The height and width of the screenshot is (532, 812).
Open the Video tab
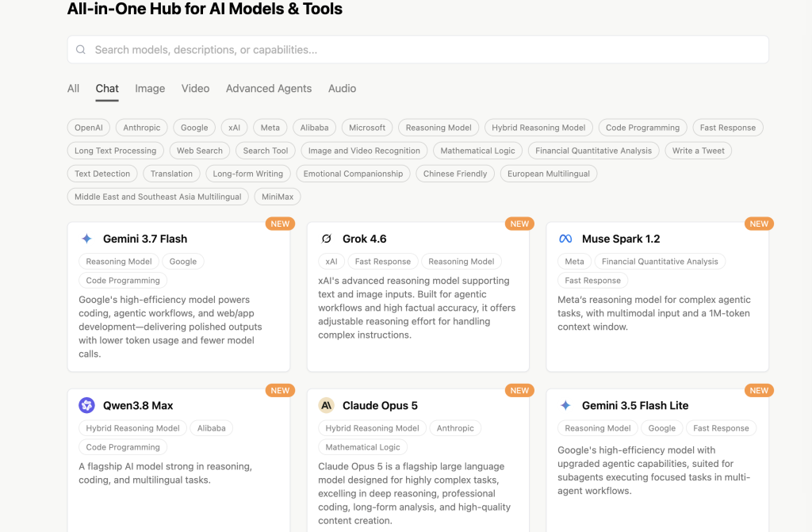coord(195,89)
